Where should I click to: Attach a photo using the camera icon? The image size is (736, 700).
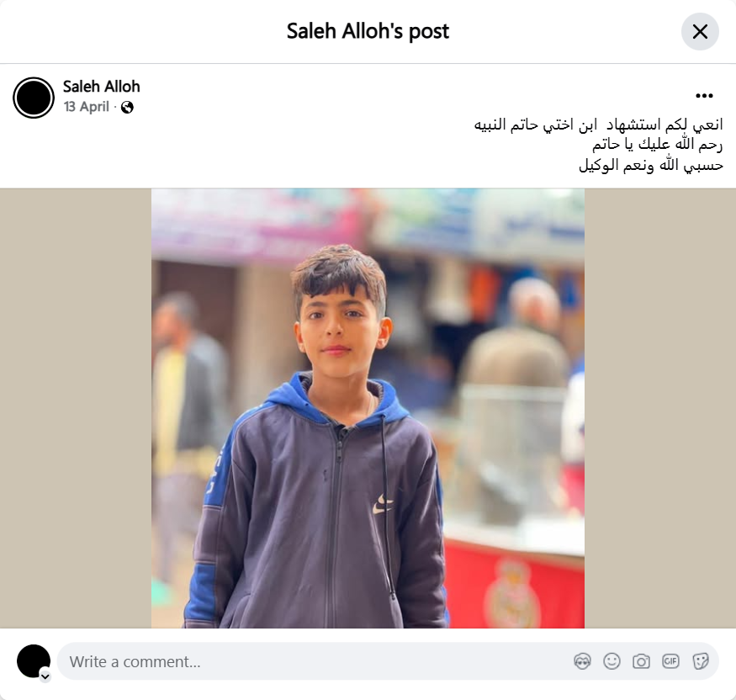[641, 661]
